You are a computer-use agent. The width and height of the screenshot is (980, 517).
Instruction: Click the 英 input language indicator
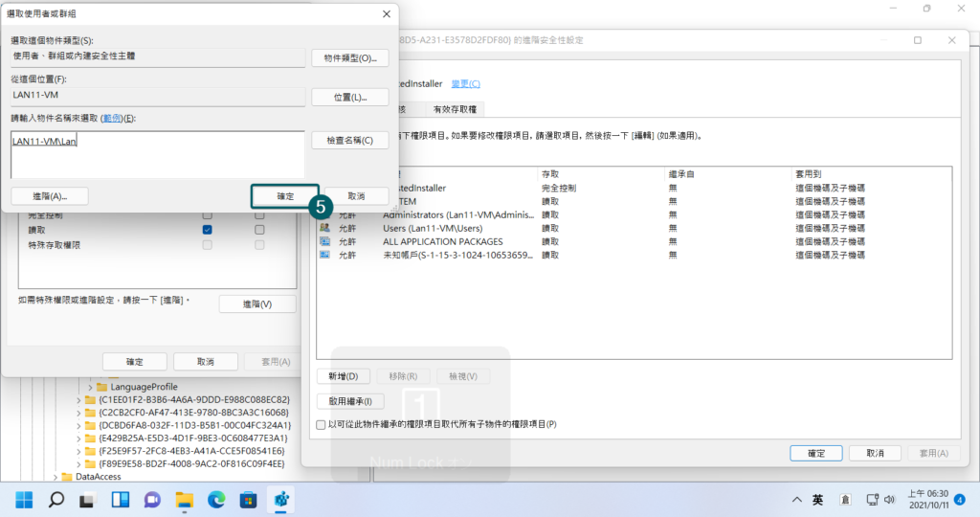pyautogui.click(x=817, y=500)
